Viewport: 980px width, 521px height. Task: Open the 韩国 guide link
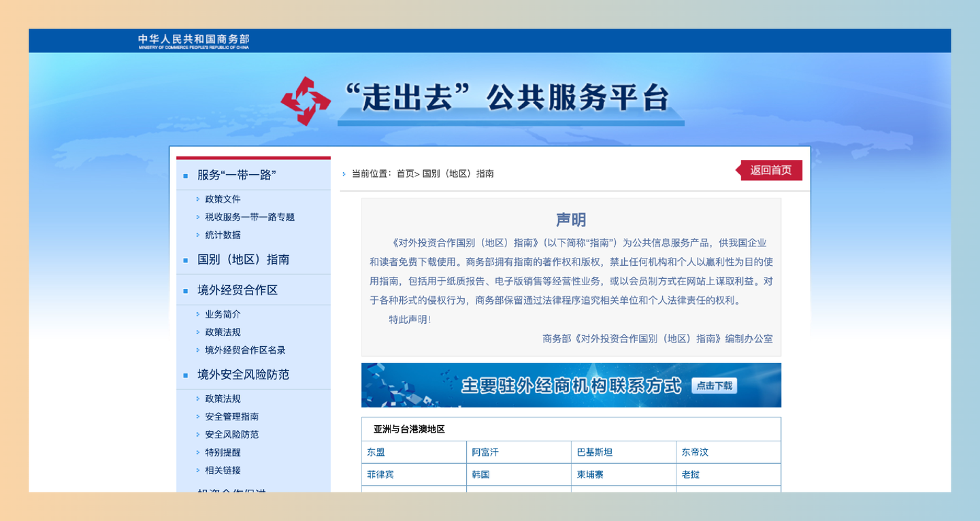point(480,474)
